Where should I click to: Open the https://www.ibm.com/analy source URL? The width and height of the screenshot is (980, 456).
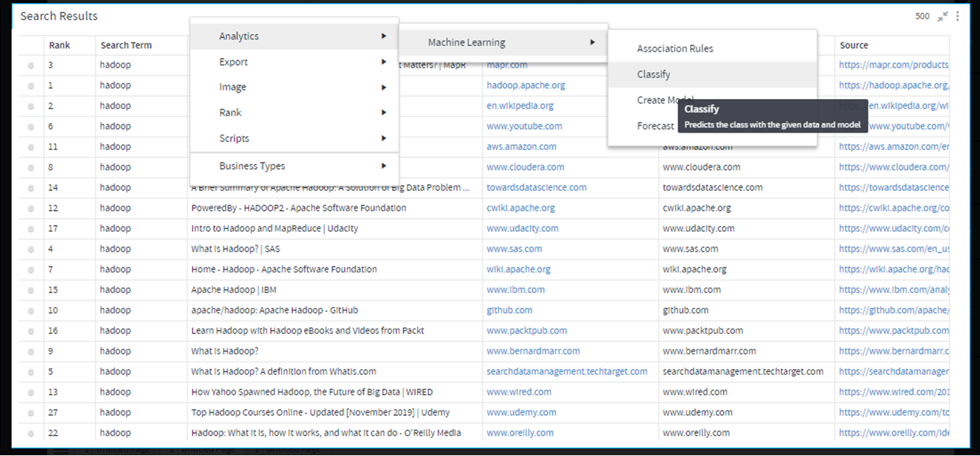point(894,290)
